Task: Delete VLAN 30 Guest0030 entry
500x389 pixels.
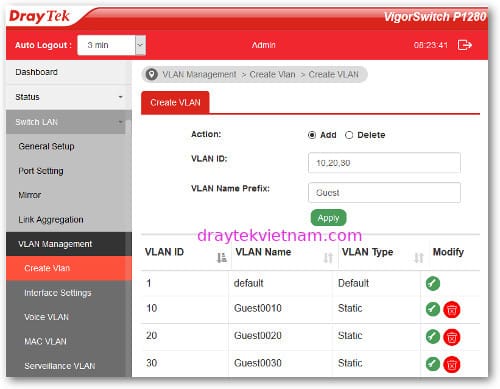Action: pos(452,364)
